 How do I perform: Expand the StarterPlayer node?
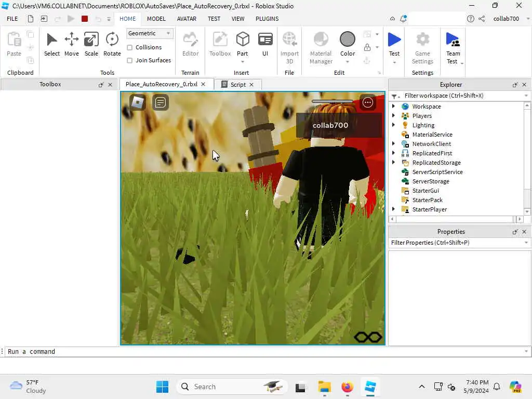393,209
